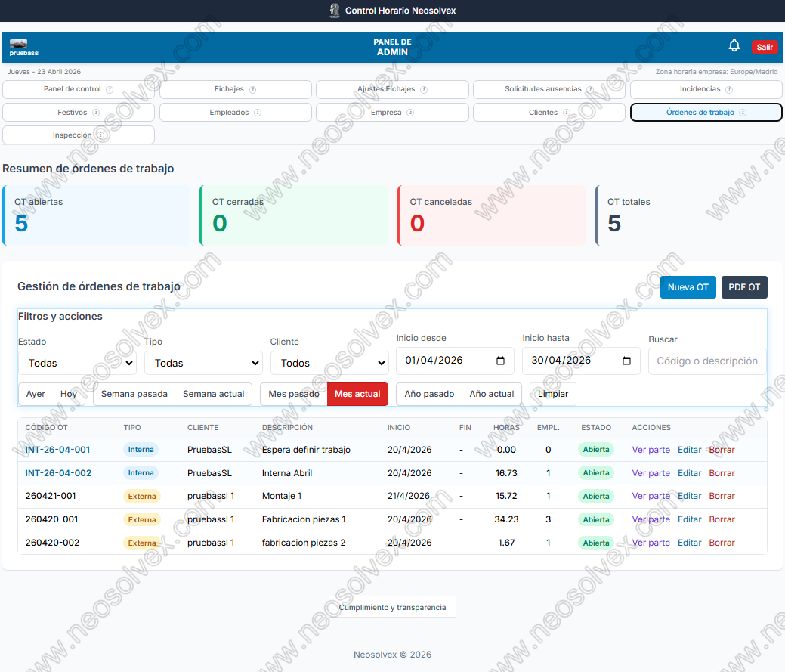Show info icon beside Empleados

(258, 113)
